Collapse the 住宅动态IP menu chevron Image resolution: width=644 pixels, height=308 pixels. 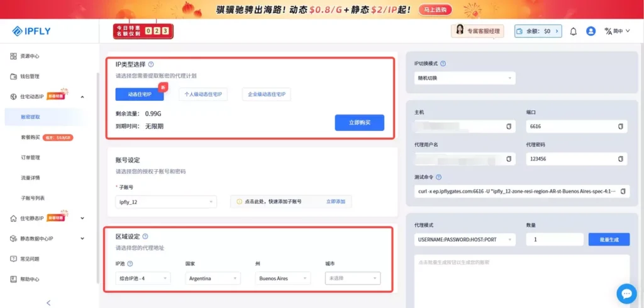[x=82, y=97]
